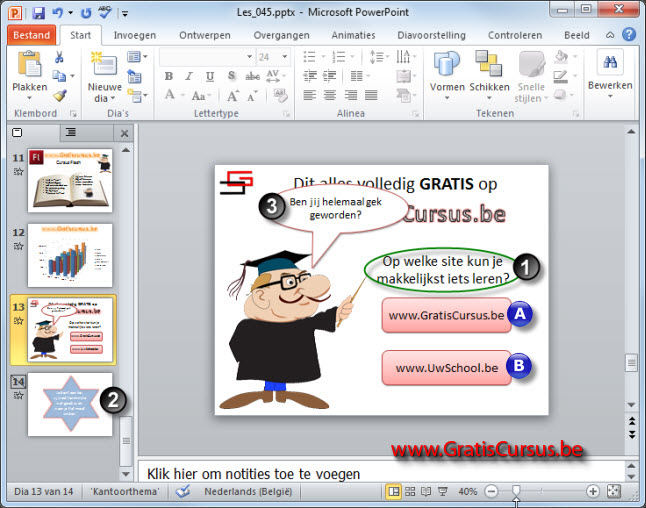646x508 pixels.
Task: Click the Text Direction icon
Action: pyautogui.click(x=405, y=57)
